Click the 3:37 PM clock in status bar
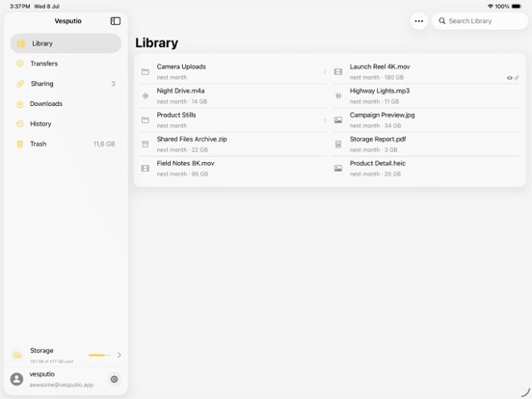 [19, 7]
